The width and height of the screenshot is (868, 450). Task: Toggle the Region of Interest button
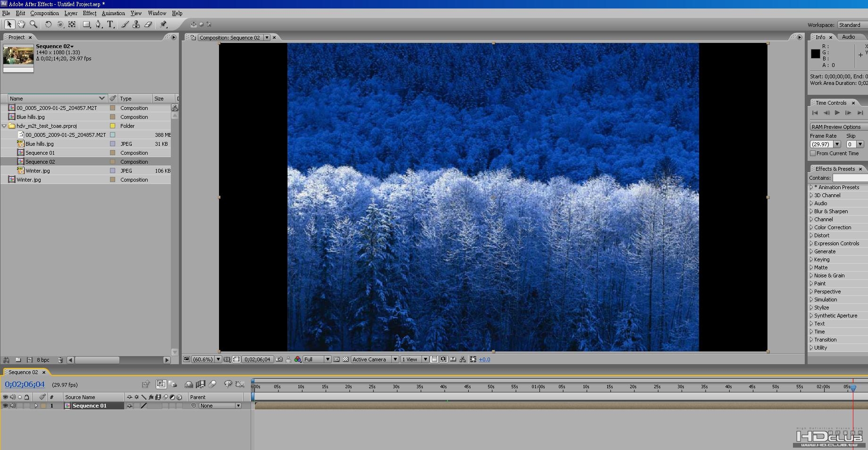337,359
